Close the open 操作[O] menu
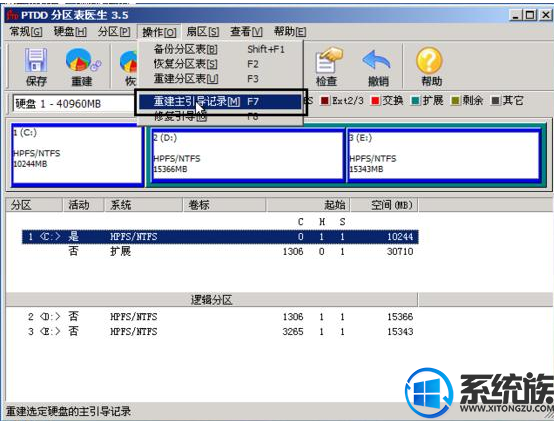This screenshot has height=421, width=554. (159, 32)
